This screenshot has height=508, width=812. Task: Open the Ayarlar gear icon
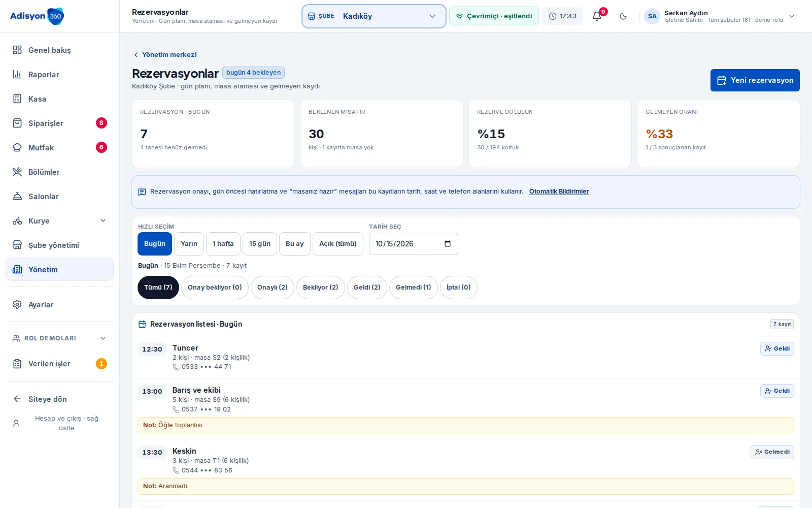coord(17,304)
